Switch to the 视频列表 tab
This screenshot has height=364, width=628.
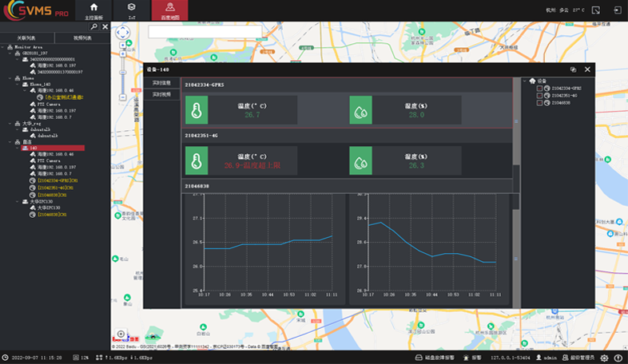point(82,38)
